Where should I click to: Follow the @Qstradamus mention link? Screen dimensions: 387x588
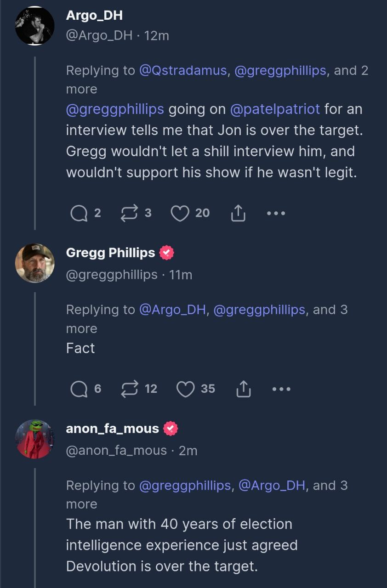[183, 70]
